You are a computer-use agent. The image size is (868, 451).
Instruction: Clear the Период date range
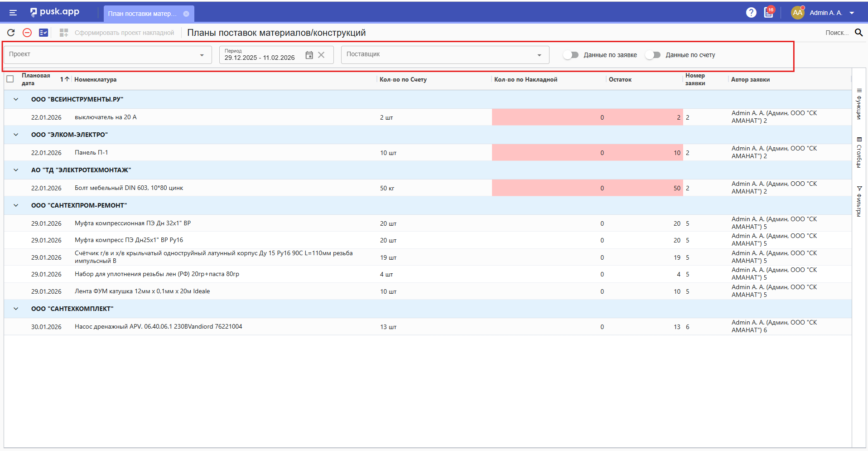tap(321, 55)
